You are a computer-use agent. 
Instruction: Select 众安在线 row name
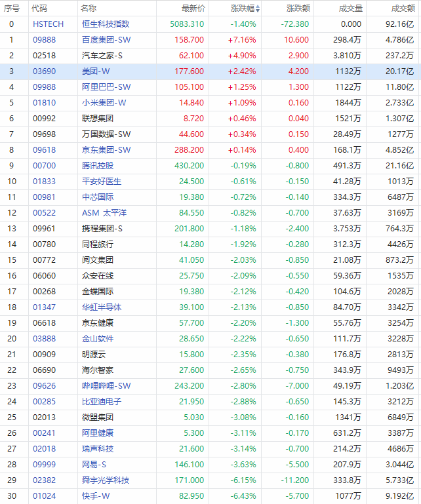pos(98,276)
